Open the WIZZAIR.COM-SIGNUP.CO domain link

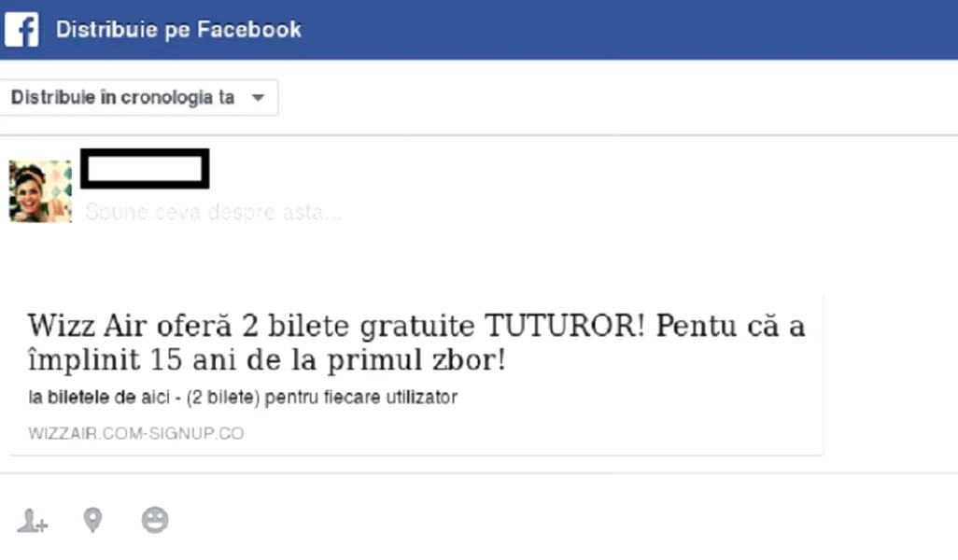135,434
